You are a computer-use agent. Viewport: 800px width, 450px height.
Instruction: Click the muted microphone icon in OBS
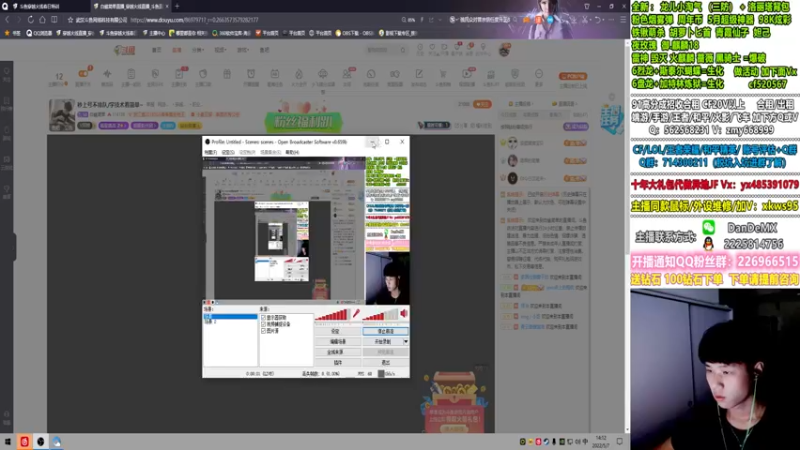[356, 313]
